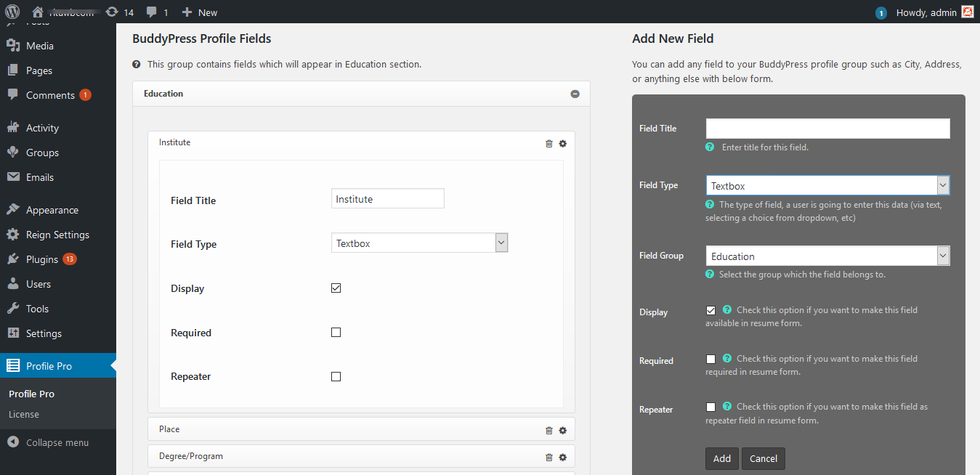Check Required for Institute field

point(336,332)
